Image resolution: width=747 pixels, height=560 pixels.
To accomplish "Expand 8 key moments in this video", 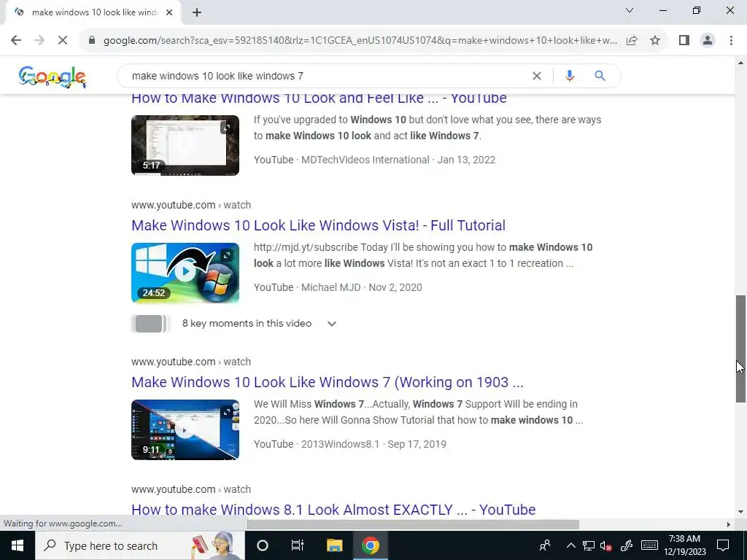I will pyautogui.click(x=332, y=324).
